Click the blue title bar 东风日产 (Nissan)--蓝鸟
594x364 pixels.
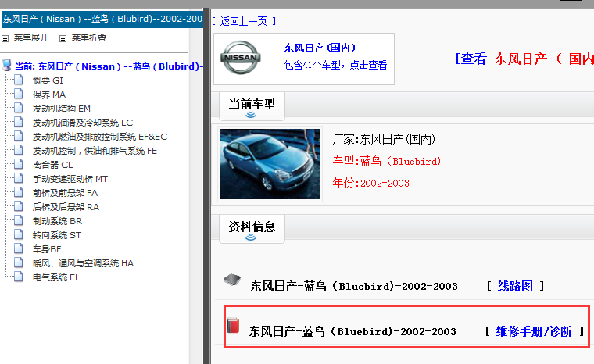click(x=102, y=19)
